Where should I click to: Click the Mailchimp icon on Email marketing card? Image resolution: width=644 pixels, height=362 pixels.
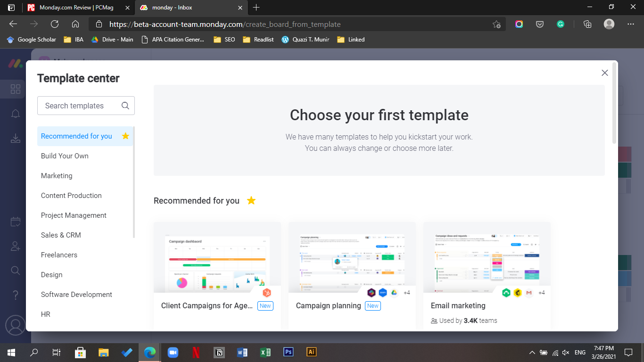518,293
